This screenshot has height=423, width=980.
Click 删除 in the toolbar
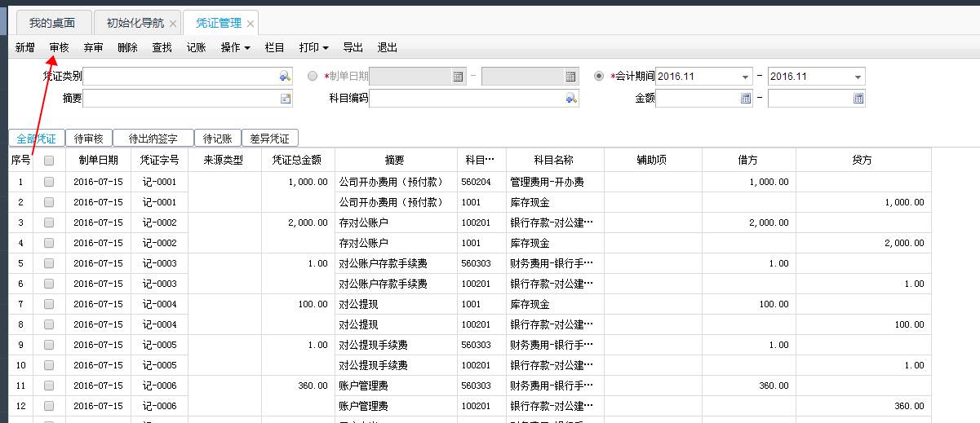coord(128,48)
